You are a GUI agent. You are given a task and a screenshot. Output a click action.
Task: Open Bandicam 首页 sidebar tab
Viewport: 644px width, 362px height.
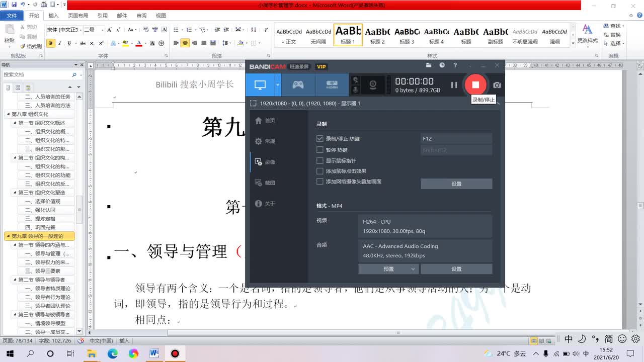coord(265,121)
